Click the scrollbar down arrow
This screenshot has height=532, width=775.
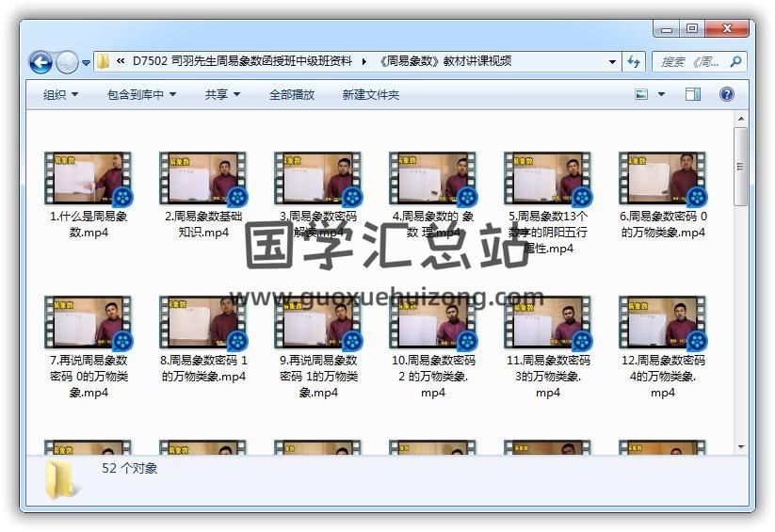pyautogui.click(x=741, y=447)
